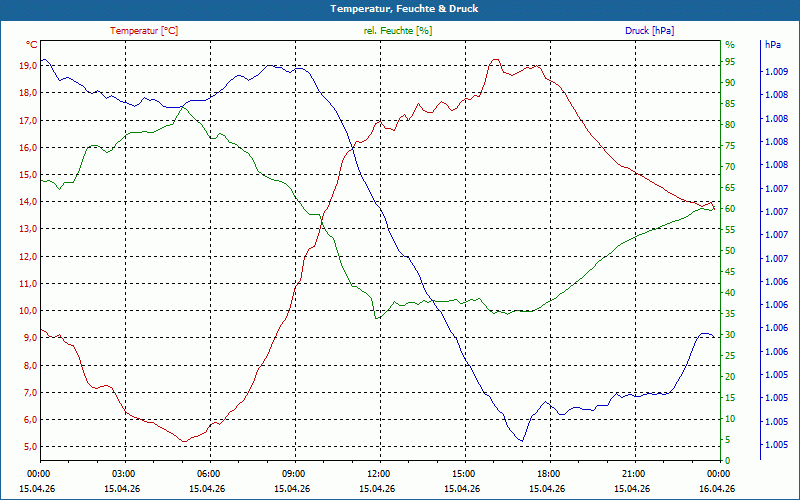Click the '1.009' pressure axis tick
Screen dimensions: 800x500
776,72
